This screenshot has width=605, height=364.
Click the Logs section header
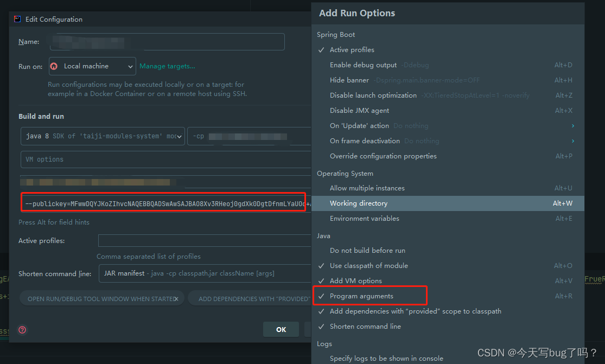pos(324,343)
